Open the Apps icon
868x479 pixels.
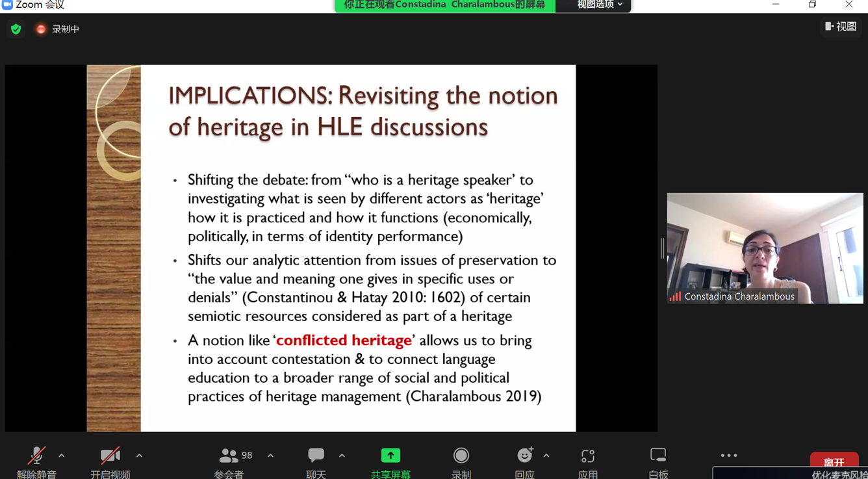pyautogui.click(x=587, y=456)
